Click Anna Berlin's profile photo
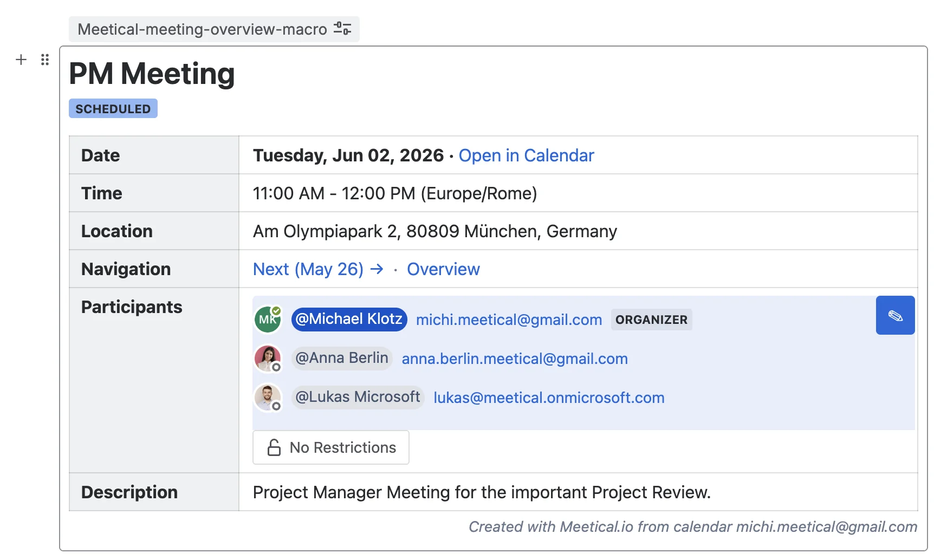This screenshot has height=560, width=934. point(268,358)
